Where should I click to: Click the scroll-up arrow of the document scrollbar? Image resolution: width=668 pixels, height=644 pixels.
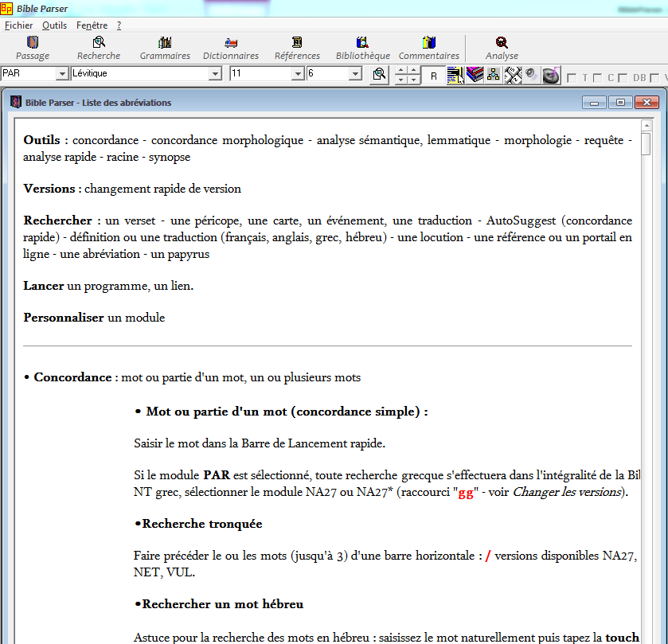(x=647, y=125)
